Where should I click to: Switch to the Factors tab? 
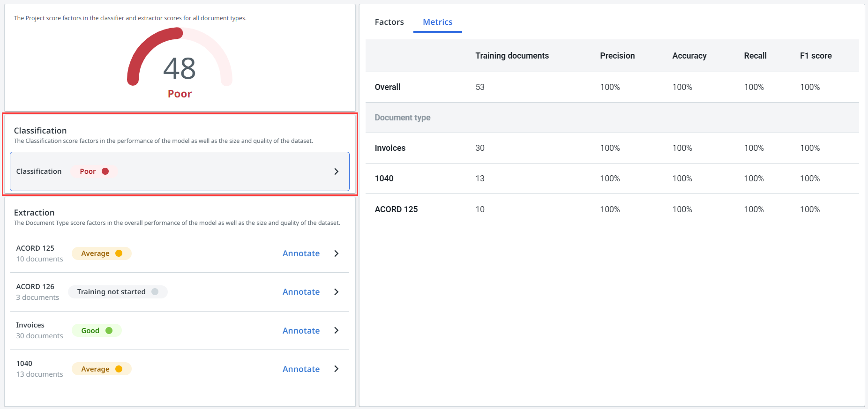(389, 22)
